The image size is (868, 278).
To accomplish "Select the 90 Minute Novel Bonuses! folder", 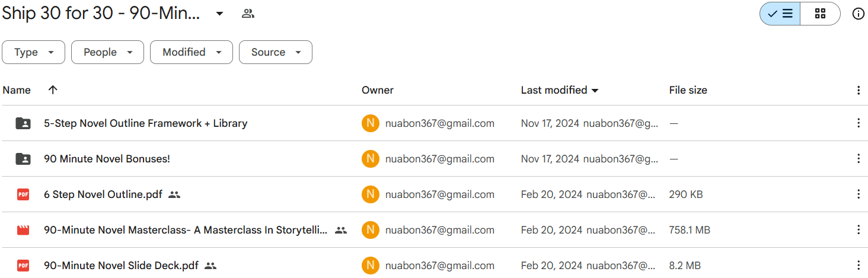I will [x=434, y=159].
